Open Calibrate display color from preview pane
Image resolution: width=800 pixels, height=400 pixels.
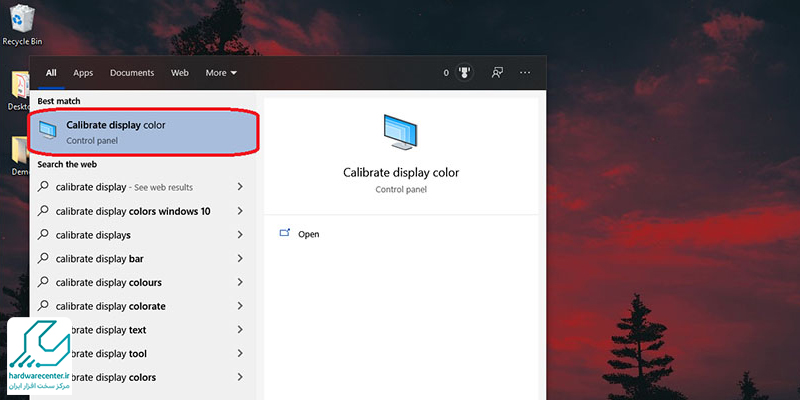coord(308,234)
